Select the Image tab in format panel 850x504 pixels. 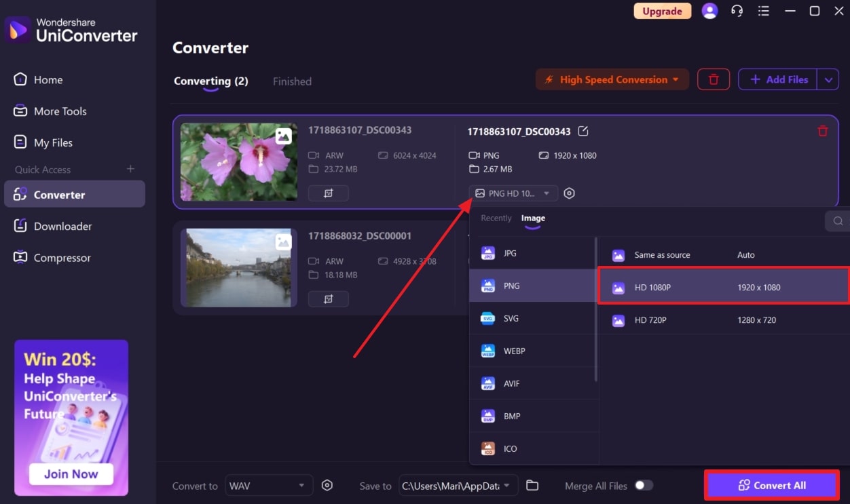pyautogui.click(x=533, y=218)
